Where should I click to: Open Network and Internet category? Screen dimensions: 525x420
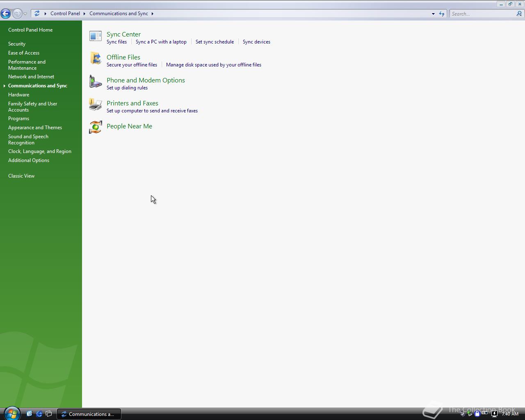(31, 77)
